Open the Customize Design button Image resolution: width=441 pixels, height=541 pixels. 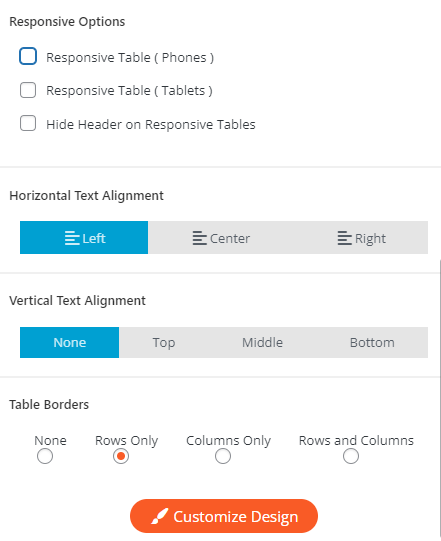point(224,516)
